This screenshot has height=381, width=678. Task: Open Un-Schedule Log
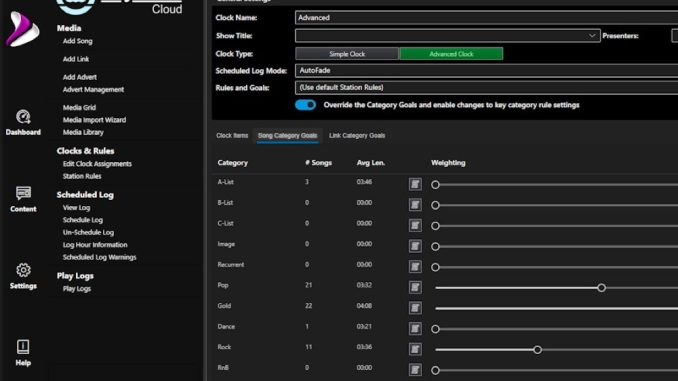point(88,232)
